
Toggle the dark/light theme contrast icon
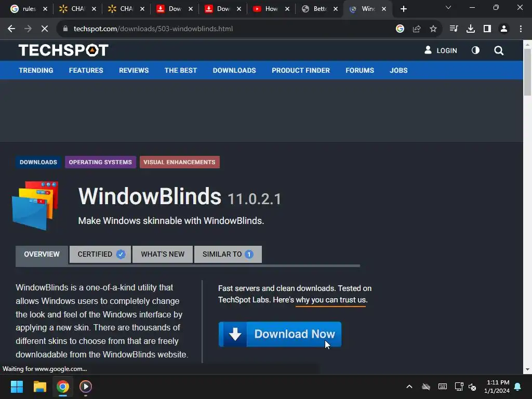475,50
